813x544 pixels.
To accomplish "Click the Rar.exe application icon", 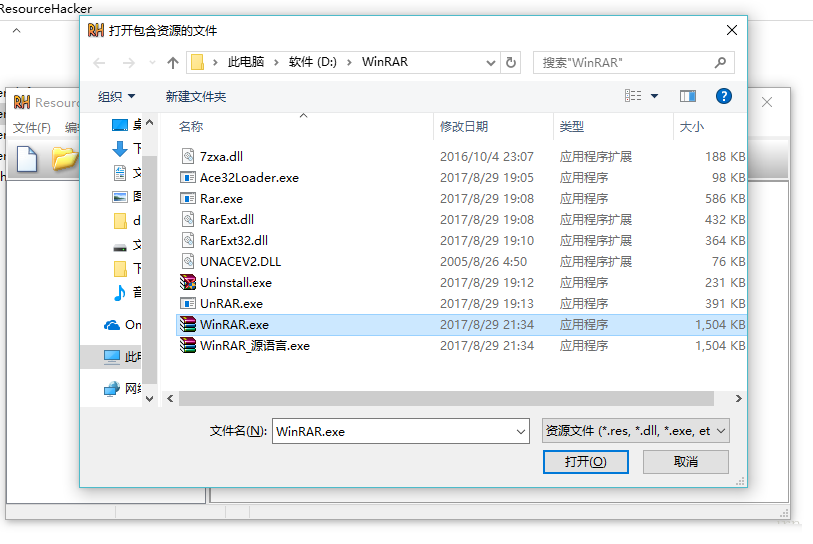I will (188, 199).
